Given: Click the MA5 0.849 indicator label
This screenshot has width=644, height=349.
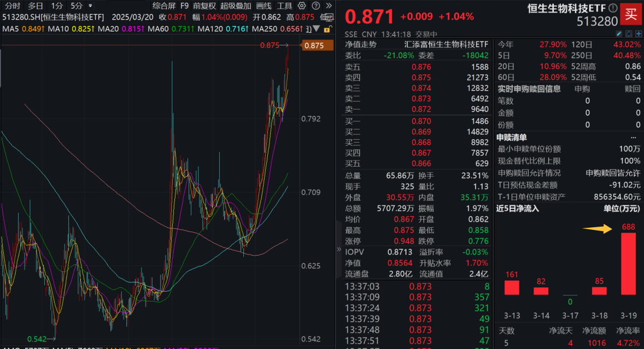Looking at the screenshot, I should coord(24,29).
